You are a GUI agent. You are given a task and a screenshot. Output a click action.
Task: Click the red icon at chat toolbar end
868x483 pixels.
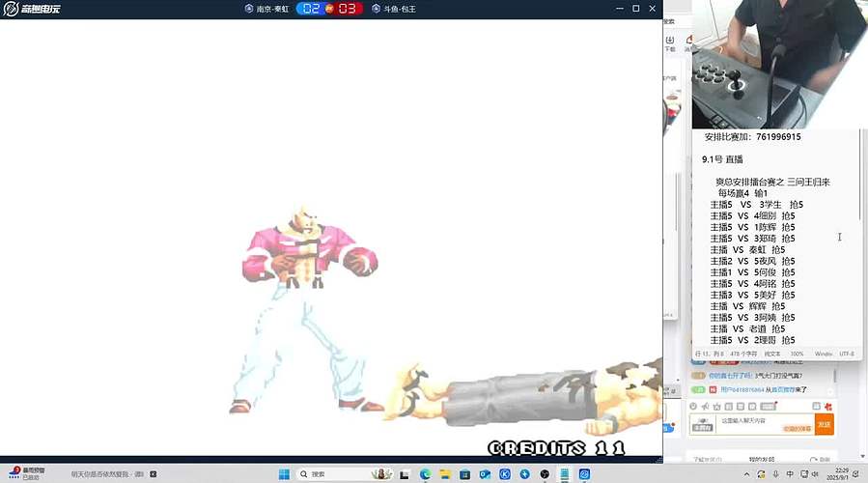click(x=828, y=406)
